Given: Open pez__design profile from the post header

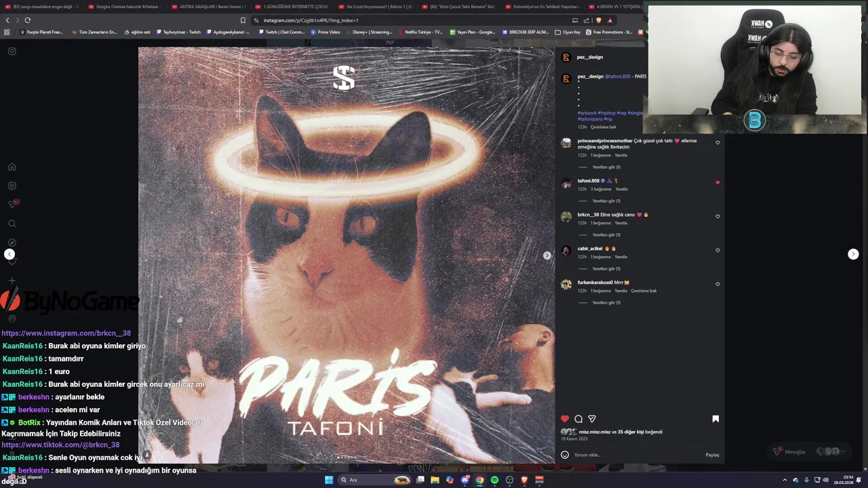Looking at the screenshot, I should (589, 58).
